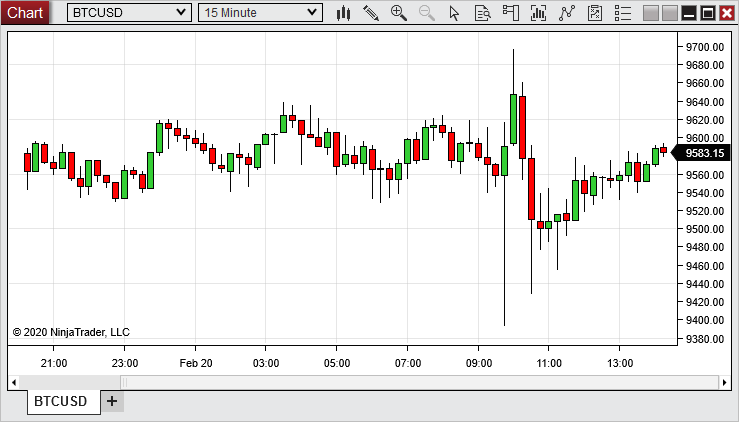The image size is (739, 422).
Task: Click the zoom out magnifier
Action: tap(427, 13)
